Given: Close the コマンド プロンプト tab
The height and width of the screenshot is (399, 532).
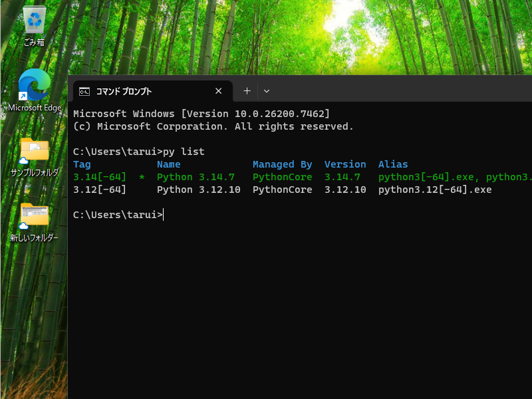Looking at the screenshot, I should tap(219, 91).
